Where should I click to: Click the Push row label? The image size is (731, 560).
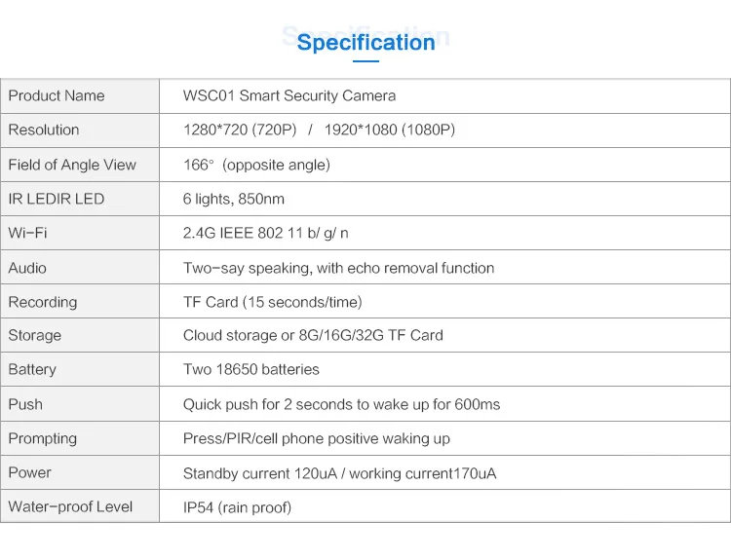[25, 404]
